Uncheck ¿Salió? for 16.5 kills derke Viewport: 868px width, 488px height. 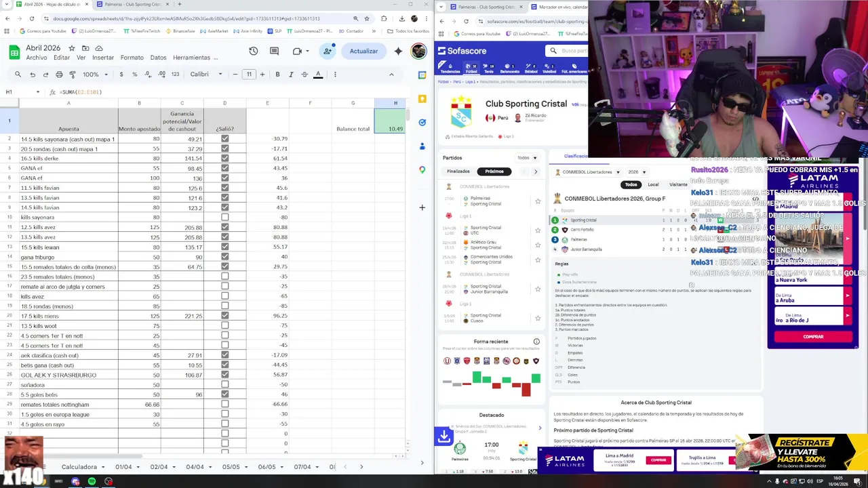tap(224, 159)
